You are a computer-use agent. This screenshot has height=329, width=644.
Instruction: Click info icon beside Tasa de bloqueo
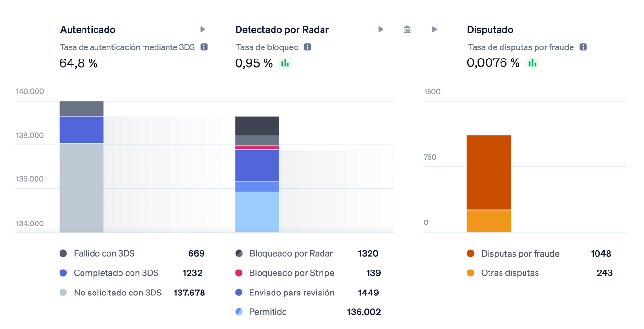point(308,47)
